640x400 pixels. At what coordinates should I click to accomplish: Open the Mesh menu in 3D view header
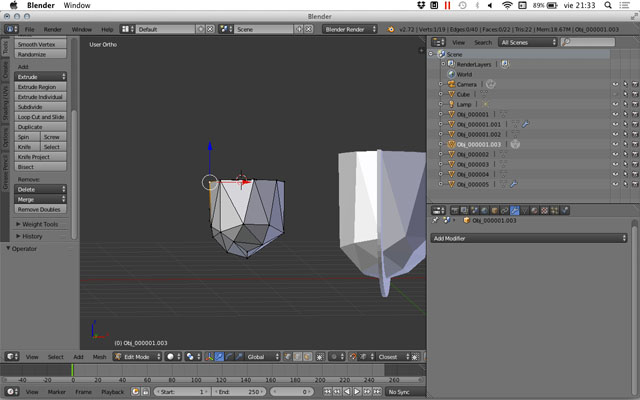99,357
